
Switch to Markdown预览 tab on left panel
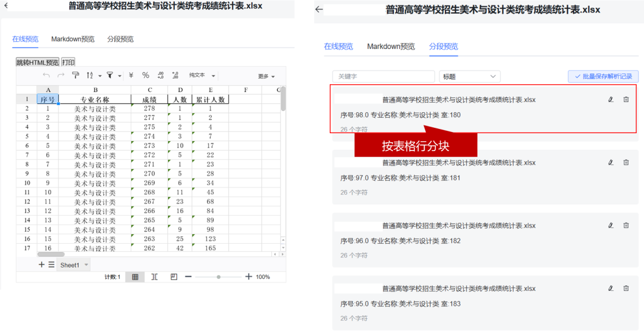click(73, 39)
